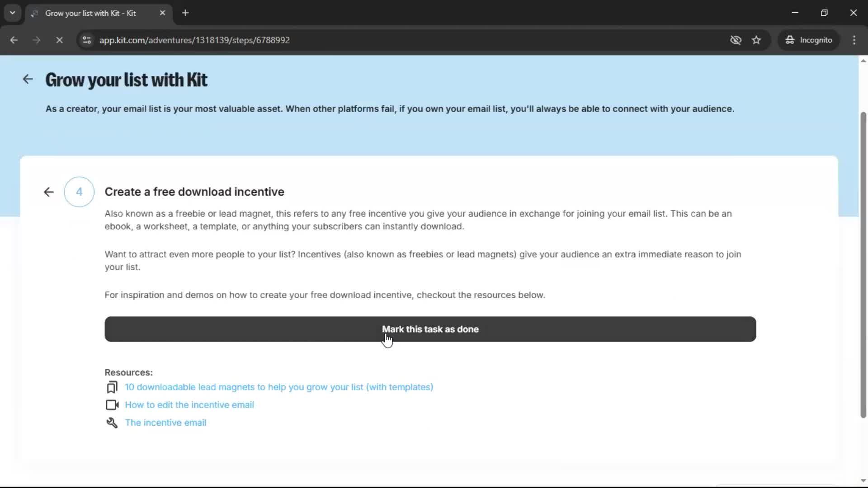Image resolution: width=868 pixels, height=488 pixels.
Task: Click the back arrow beside the page heading
Action: point(28,79)
